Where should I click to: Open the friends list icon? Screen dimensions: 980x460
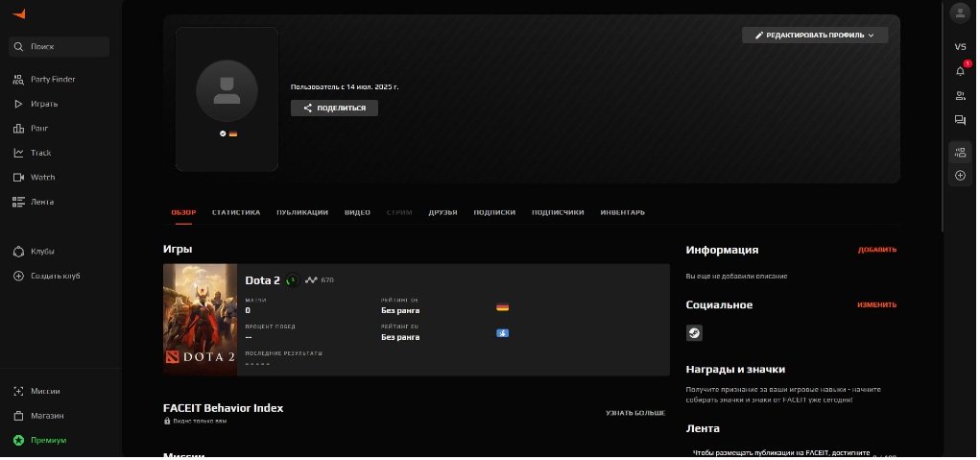point(959,95)
